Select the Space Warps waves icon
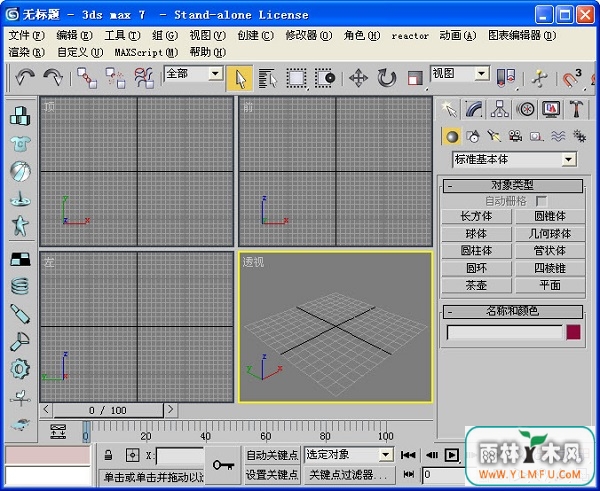600x491 pixels. pyautogui.click(x=558, y=136)
